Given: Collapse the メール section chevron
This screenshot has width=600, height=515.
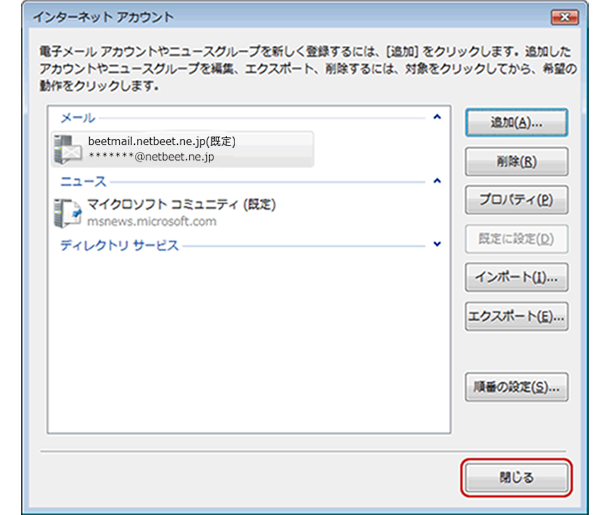Looking at the screenshot, I should [437, 117].
